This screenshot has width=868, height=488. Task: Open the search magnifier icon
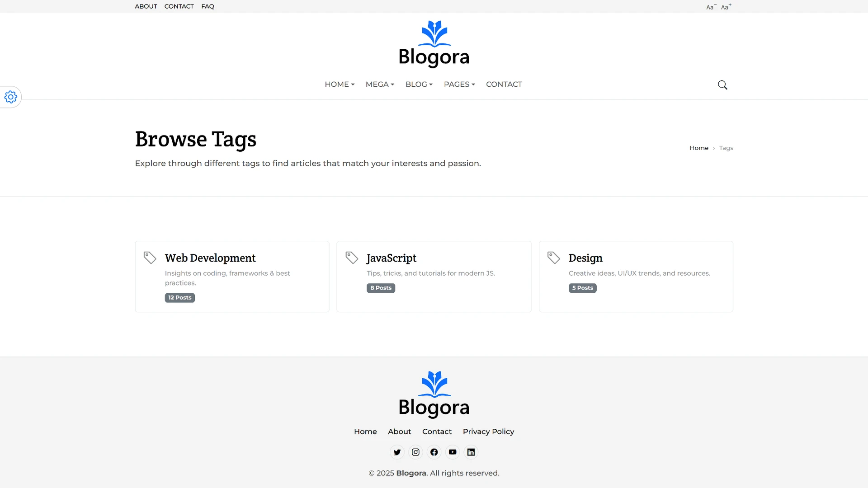[x=722, y=85]
